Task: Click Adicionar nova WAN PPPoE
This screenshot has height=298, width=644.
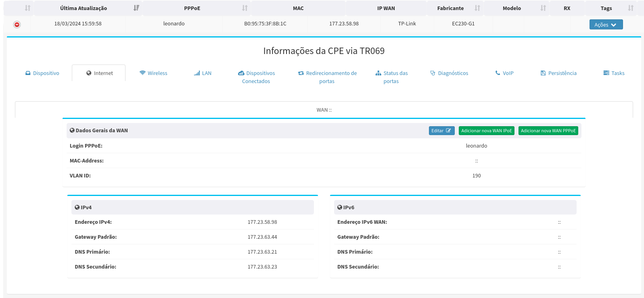Action: click(548, 131)
